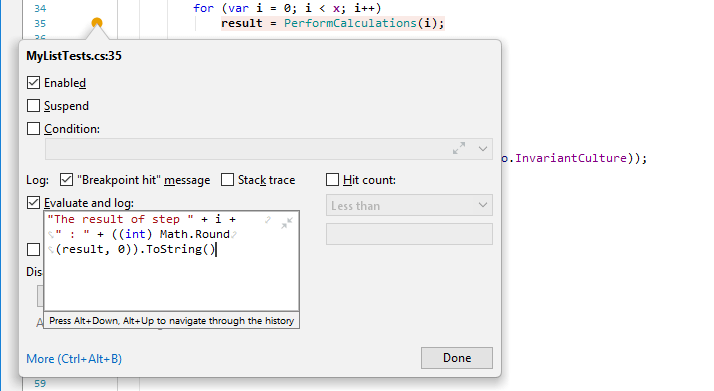Toggle the Enabled checkbox
This screenshot has height=391, width=714.
pyautogui.click(x=33, y=82)
